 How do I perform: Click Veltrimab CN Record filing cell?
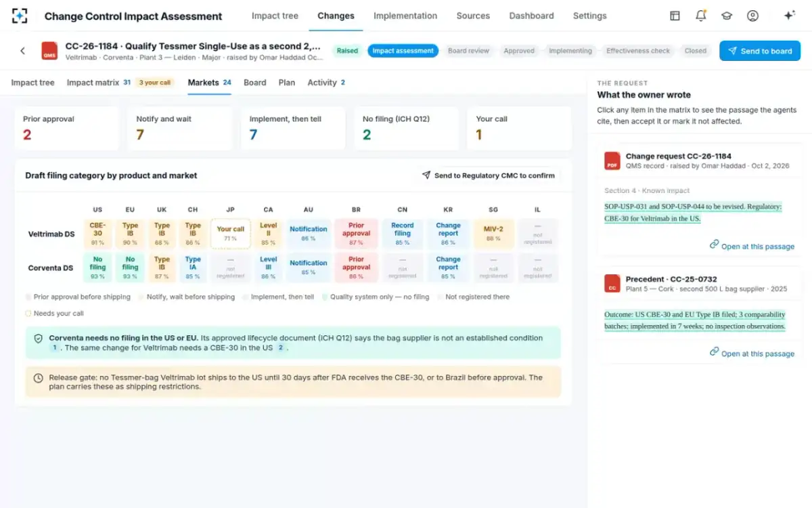[402, 234]
